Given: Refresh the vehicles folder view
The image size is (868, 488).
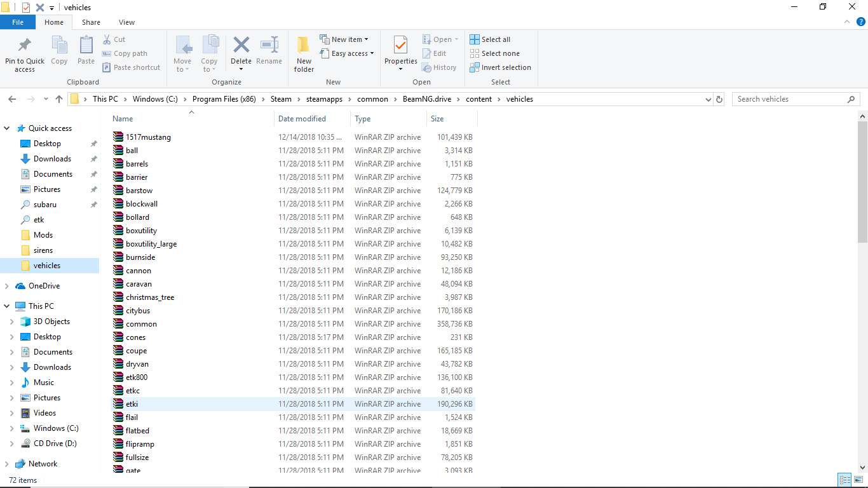Looking at the screenshot, I should point(719,99).
